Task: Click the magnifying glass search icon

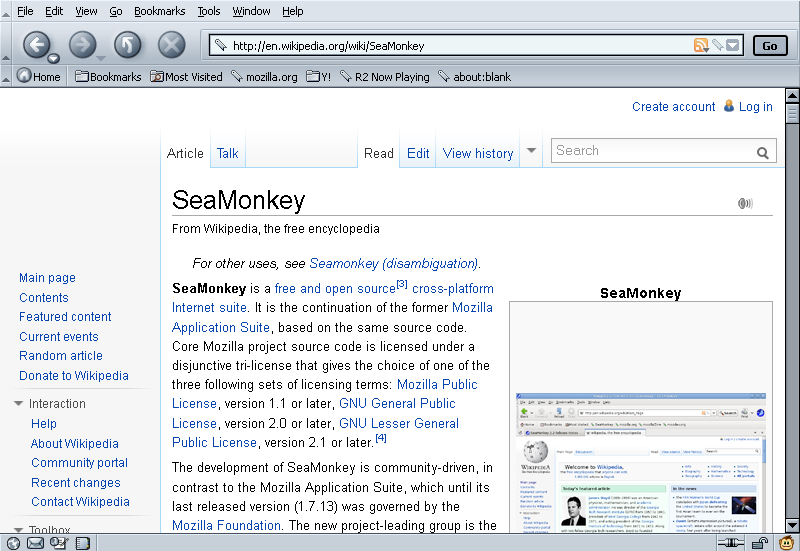Action: [763, 153]
